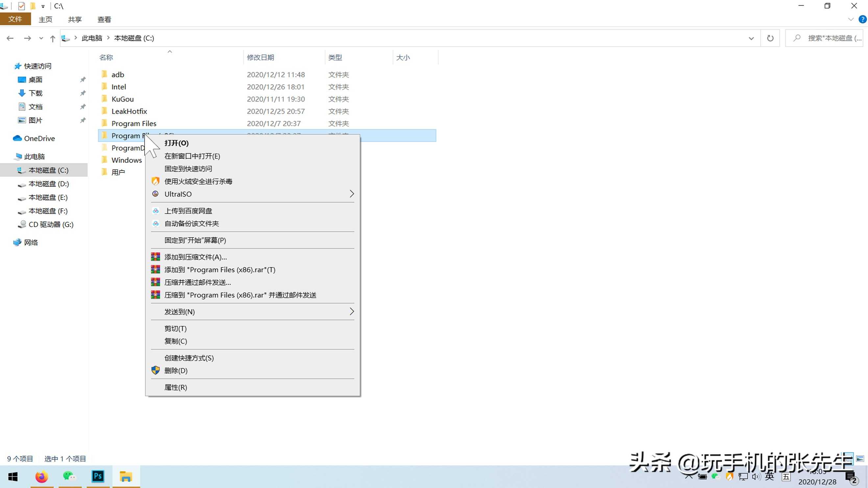Image resolution: width=868 pixels, height=488 pixels.
Task: Click 本地磁盘 (C:) in the address breadcrumb
Action: [134, 38]
